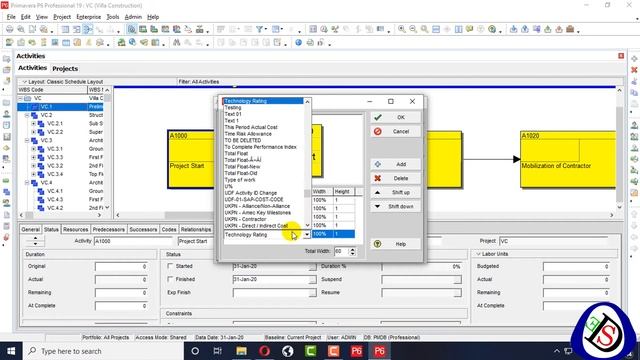Activate the Activity Network view icon
Image resolution: width=640 pixels, height=360 pixels.
(x=88, y=29)
